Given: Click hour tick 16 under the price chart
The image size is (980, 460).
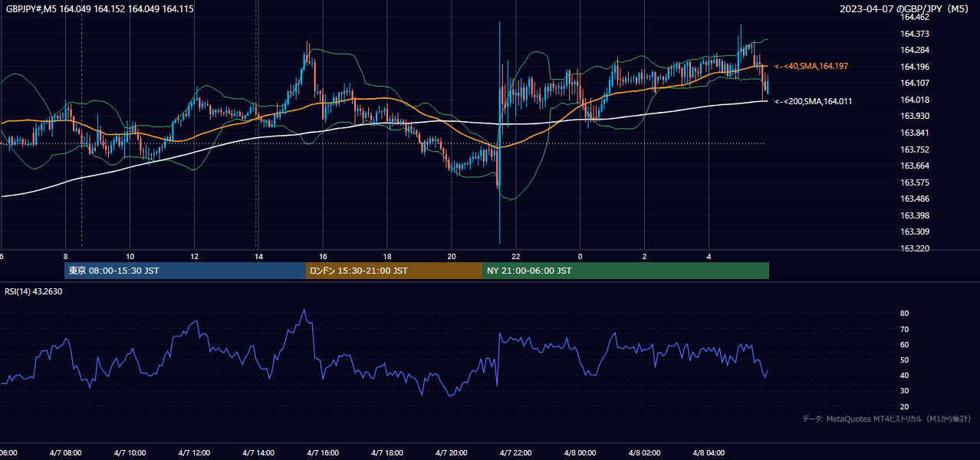Looking at the screenshot, I should (x=323, y=256).
